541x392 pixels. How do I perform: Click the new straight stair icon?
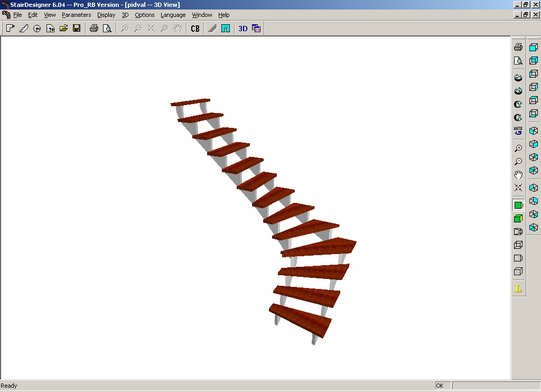(24, 29)
